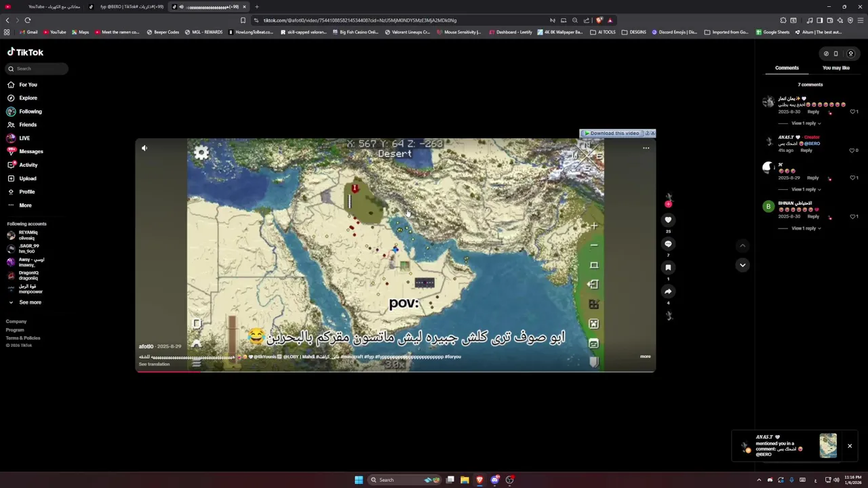
Task: Close the Download this video bar
Action: [x=653, y=133]
